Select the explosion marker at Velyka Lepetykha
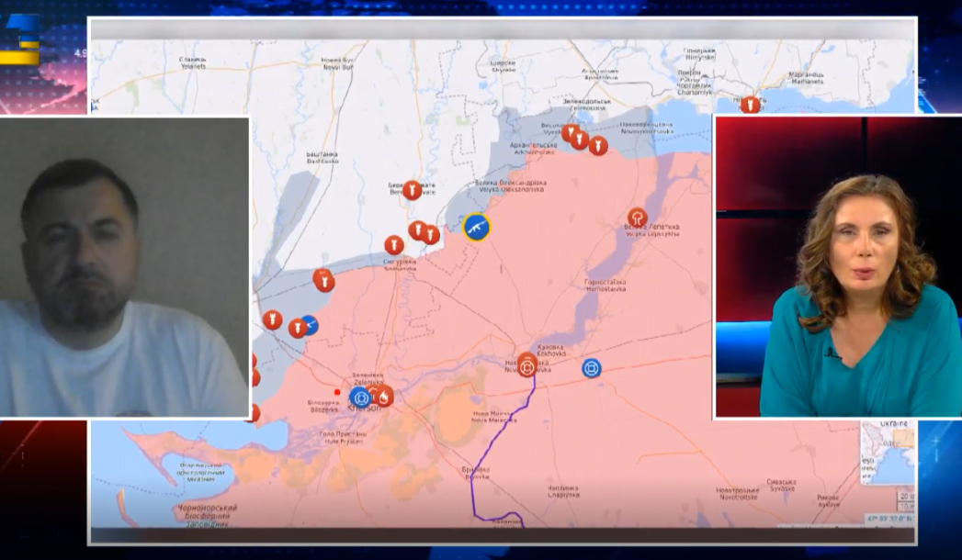This screenshot has width=962, height=560. (637, 218)
